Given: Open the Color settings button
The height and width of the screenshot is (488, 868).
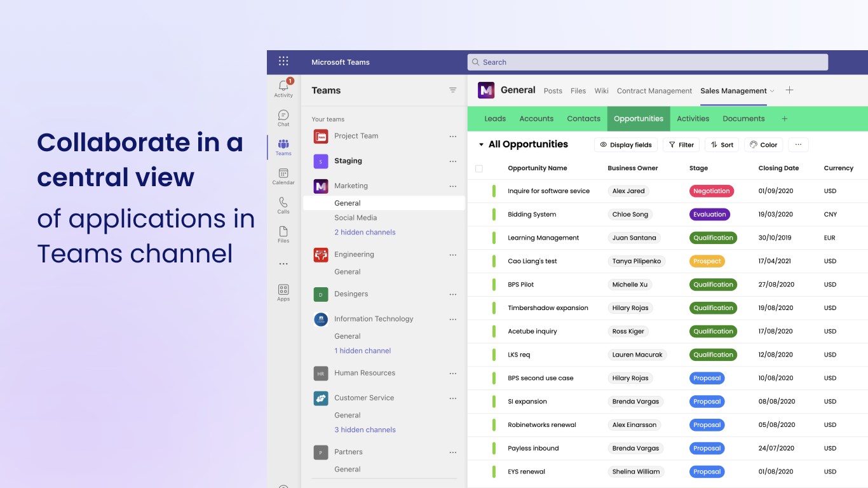Looking at the screenshot, I should point(763,145).
